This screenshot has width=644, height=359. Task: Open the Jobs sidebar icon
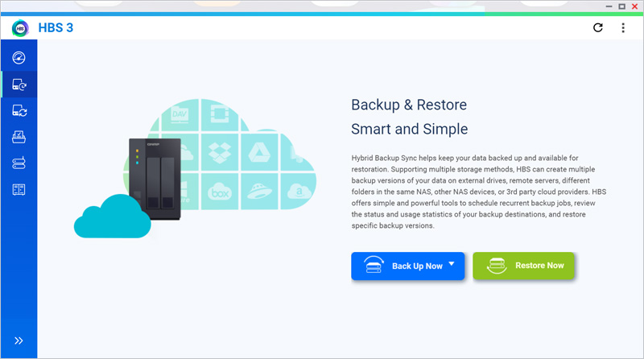19,137
